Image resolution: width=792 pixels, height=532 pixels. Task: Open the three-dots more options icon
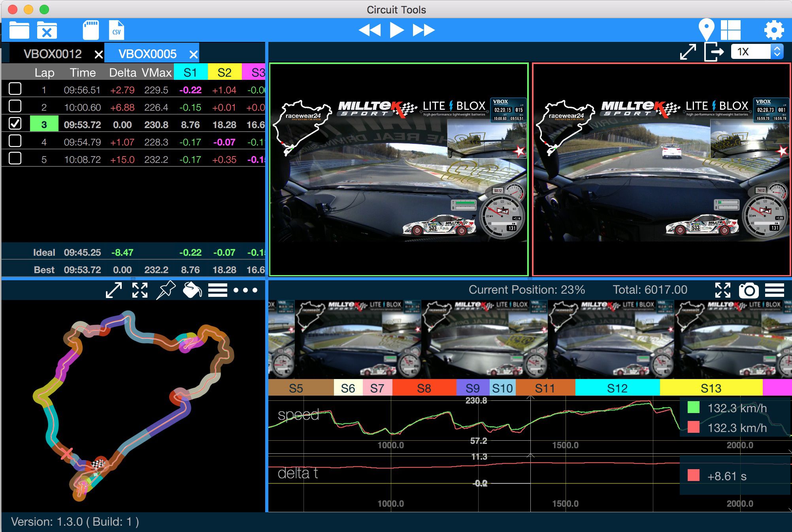pyautogui.click(x=245, y=290)
